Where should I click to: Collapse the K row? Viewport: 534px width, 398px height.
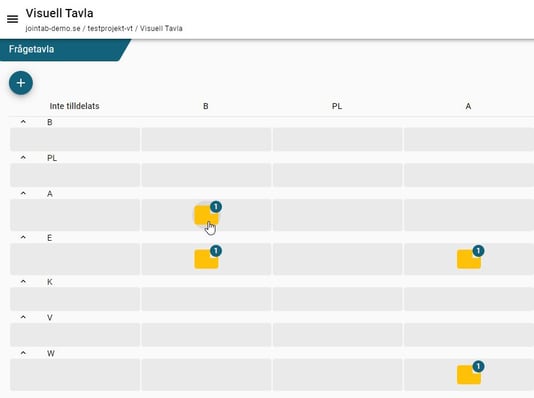(x=23, y=282)
